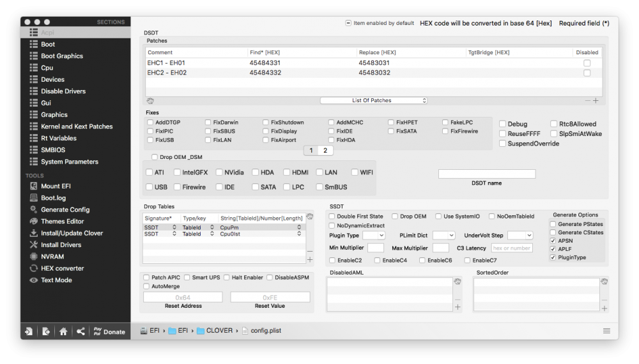
Task: Open PLimit Dict dropdown
Action: coord(444,236)
